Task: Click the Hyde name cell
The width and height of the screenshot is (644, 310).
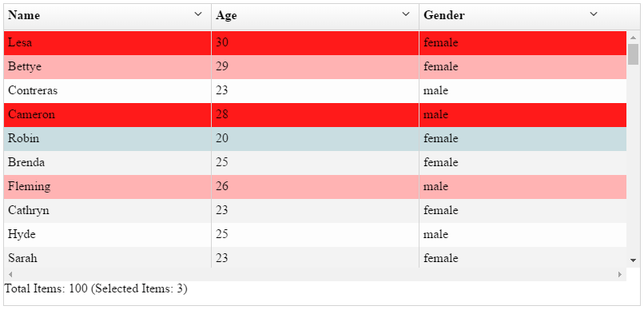Action: click(x=108, y=235)
